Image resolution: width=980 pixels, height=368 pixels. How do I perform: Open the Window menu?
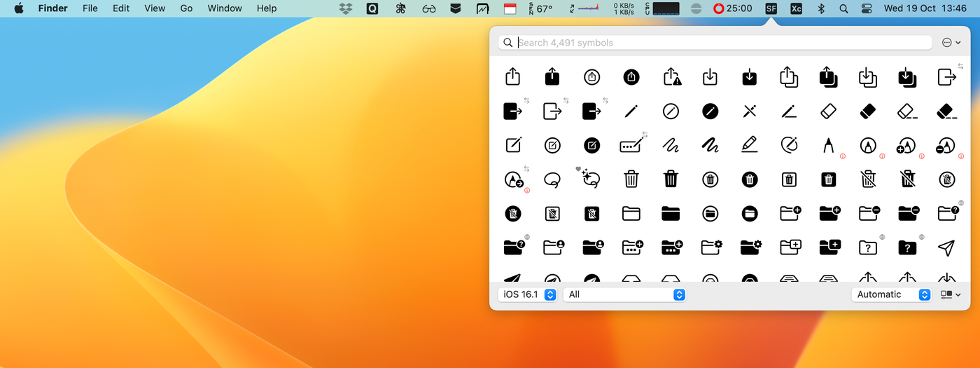tap(225, 8)
